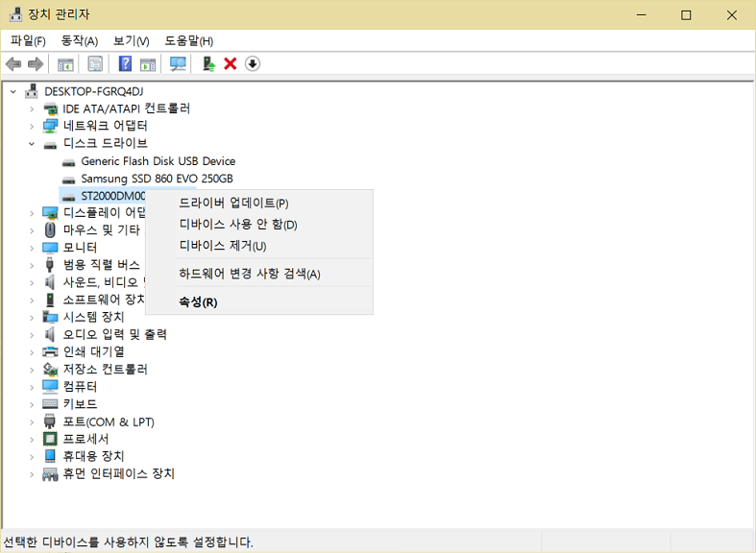Click the DESKTOP-FGRQ4DJ root label
The image size is (756, 553).
(93, 91)
